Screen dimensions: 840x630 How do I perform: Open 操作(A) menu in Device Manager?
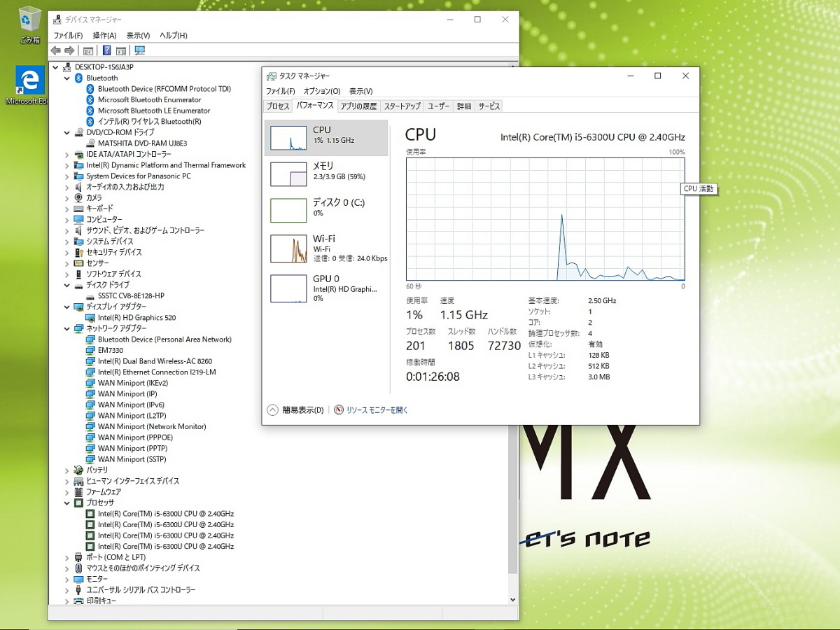[105, 35]
